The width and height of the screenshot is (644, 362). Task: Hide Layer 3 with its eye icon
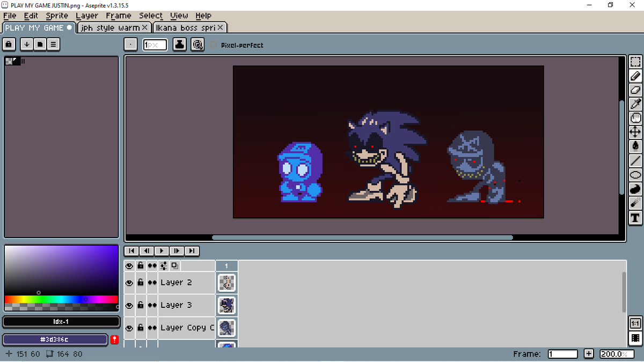click(129, 305)
